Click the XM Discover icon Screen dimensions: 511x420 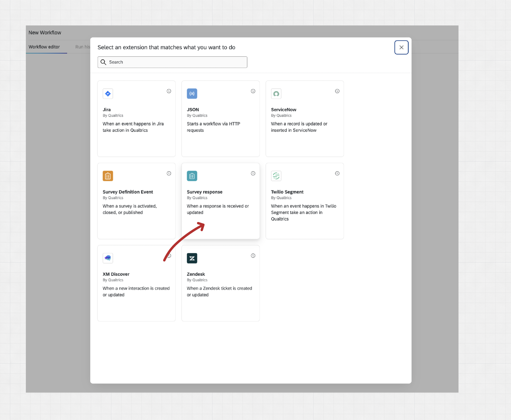coord(108,258)
